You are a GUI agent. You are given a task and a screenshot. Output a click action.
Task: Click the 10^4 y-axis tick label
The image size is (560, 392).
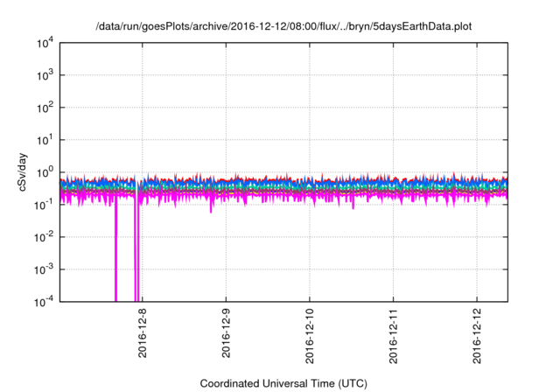pos(45,43)
